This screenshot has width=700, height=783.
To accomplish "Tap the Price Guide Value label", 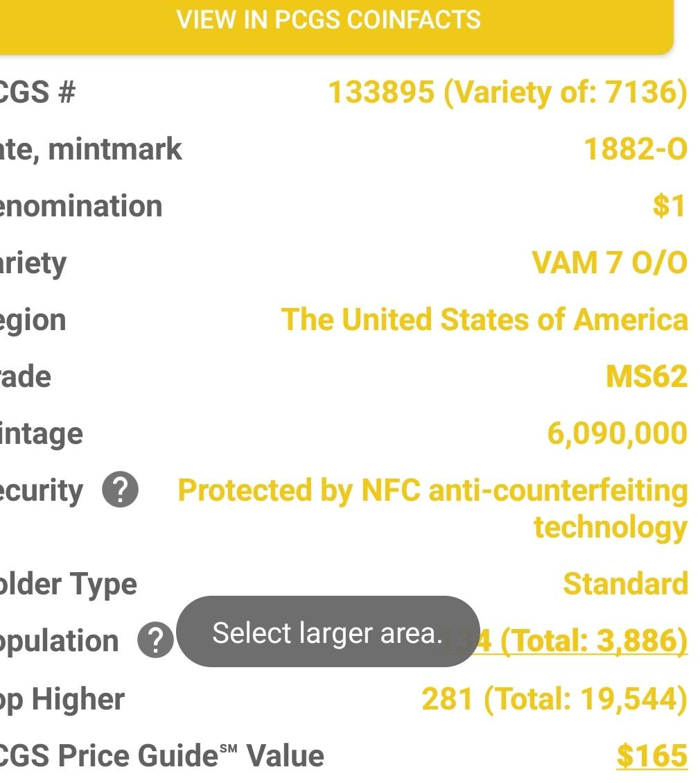I will point(161,756).
